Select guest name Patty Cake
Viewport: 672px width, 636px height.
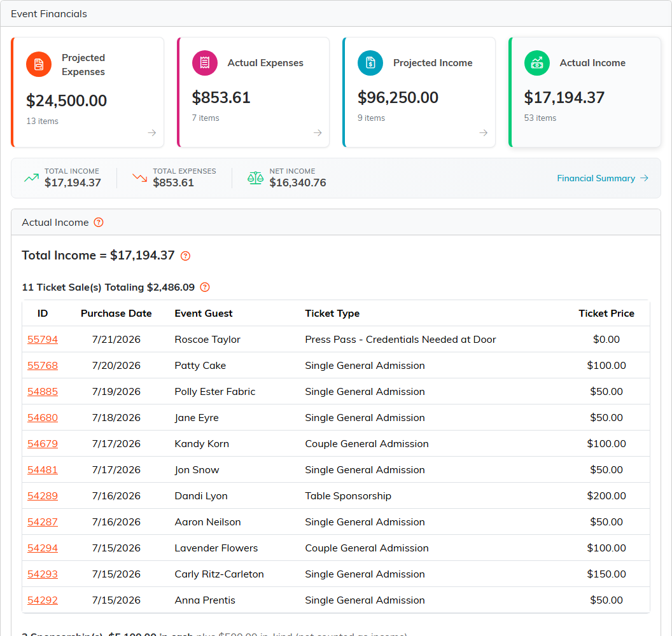click(200, 366)
